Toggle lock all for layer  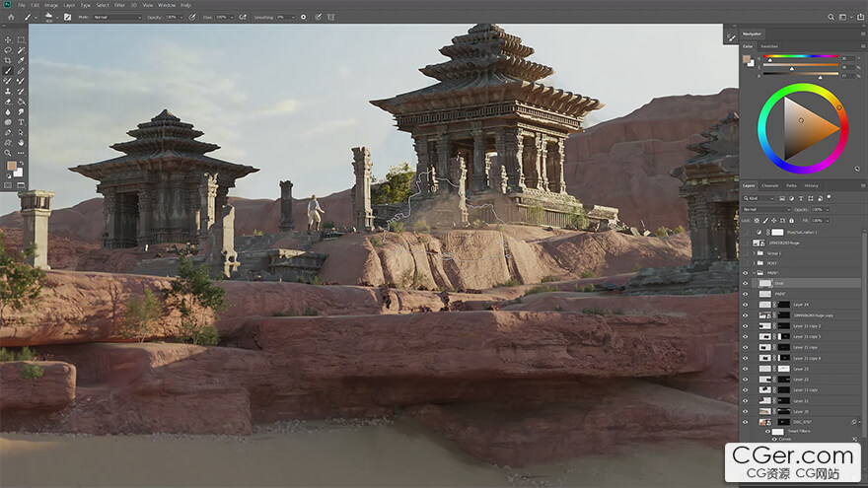(x=792, y=221)
